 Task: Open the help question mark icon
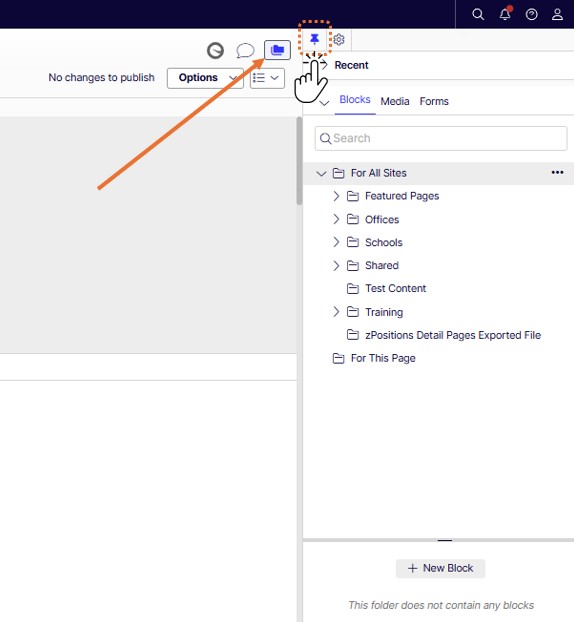[532, 15]
